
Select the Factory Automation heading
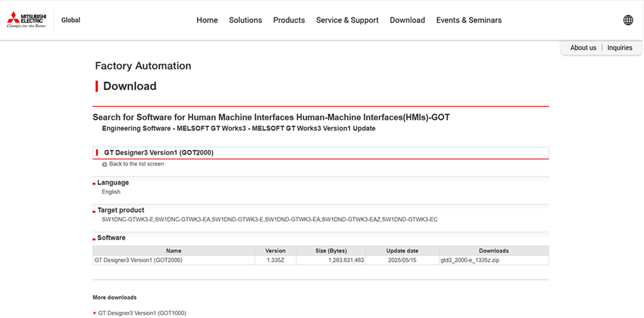[143, 66]
